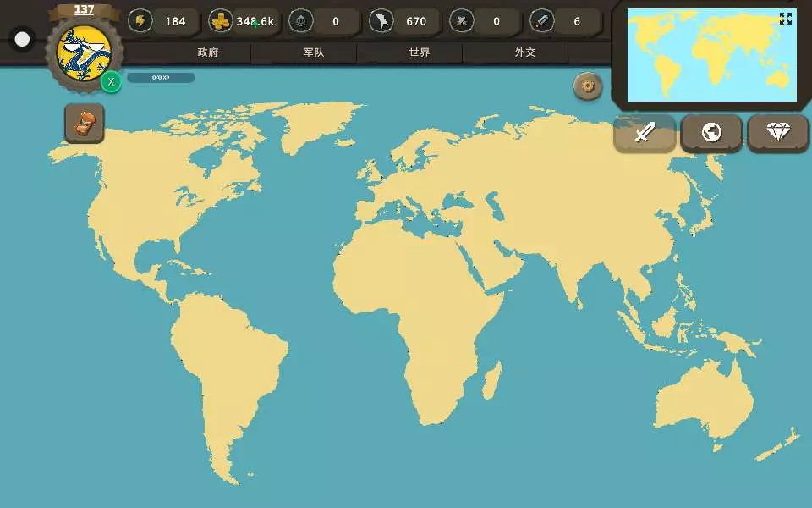The width and height of the screenshot is (812, 508).
Task: Click the white fin-shaped icon beside 670
Action: pyautogui.click(x=381, y=21)
